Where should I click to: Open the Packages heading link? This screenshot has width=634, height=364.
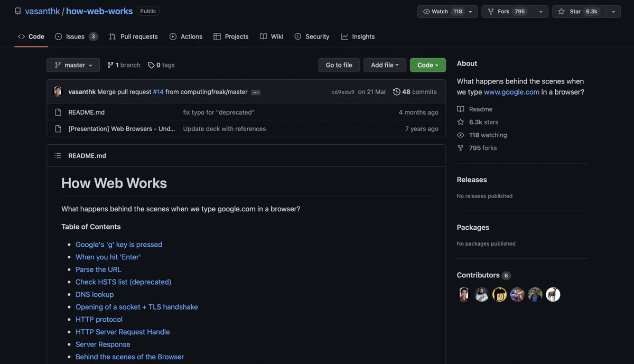pyautogui.click(x=473, y=227)
